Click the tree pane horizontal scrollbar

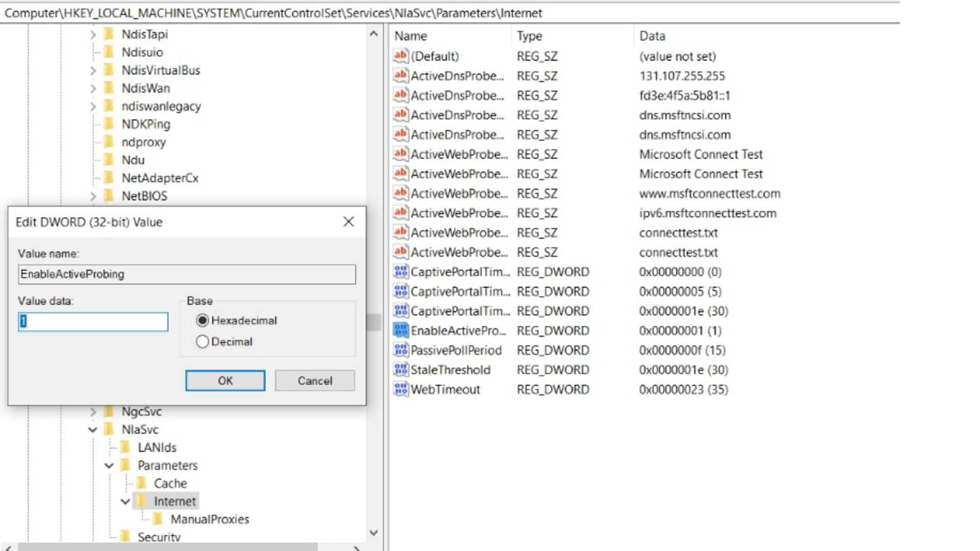coord(167,547)
